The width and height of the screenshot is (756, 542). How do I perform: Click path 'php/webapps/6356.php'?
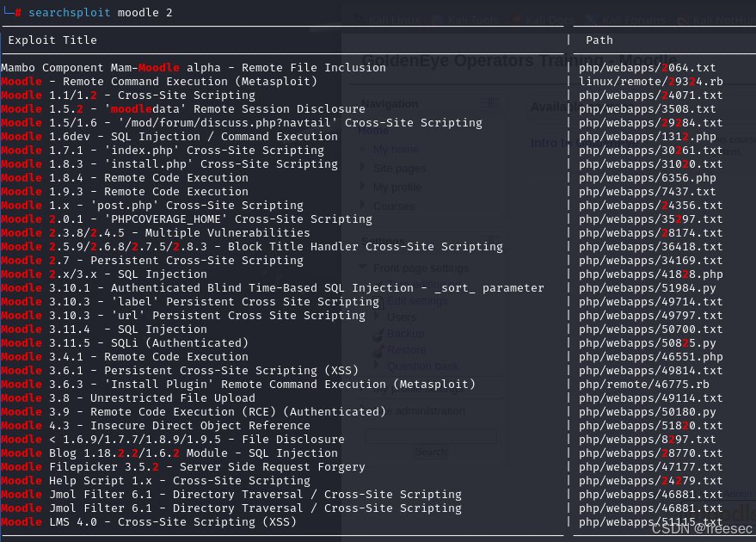point(647,177)
